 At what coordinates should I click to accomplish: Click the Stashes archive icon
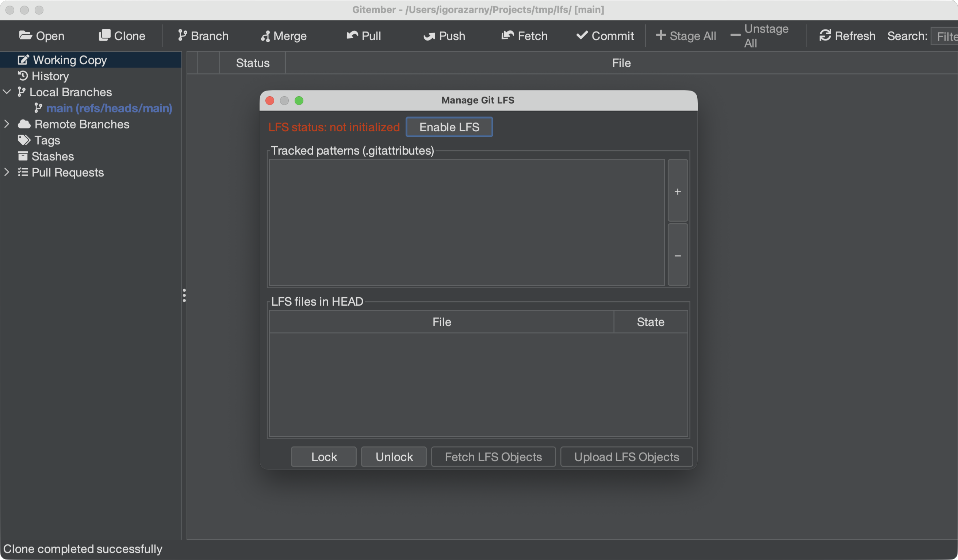(23, 156)
